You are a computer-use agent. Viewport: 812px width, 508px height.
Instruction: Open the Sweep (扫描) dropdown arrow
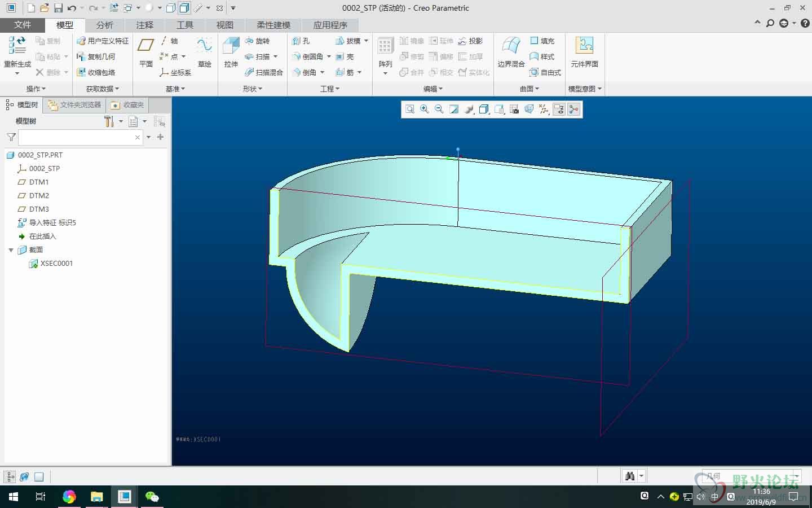pos(275,56)
